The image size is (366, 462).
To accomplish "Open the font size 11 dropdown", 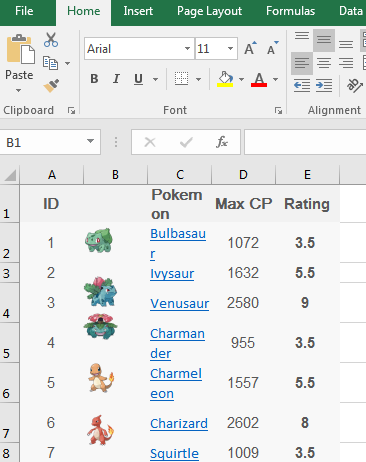I will point(230,49).
